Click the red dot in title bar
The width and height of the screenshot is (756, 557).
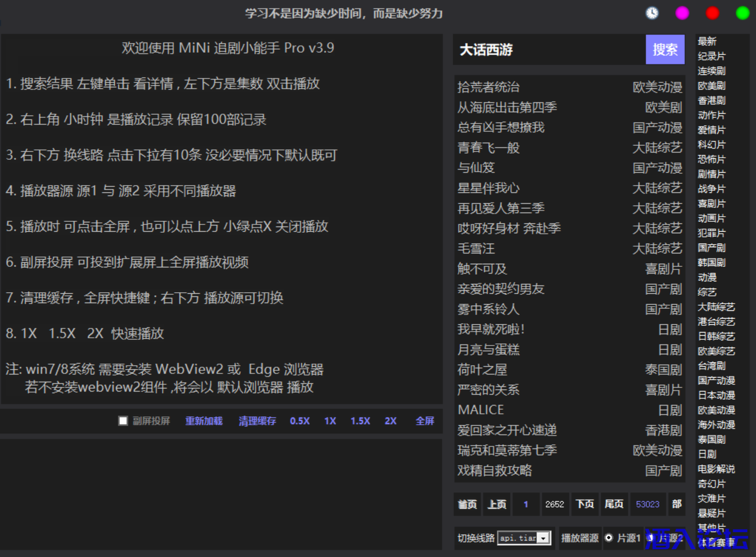point(713,13)
